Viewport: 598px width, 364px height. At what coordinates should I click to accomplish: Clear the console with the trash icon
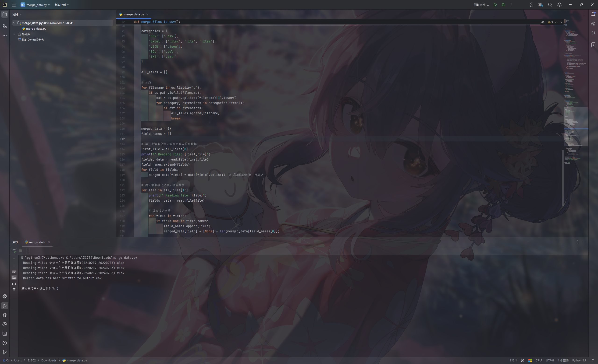pyautogui.click(x=14, y=289)
